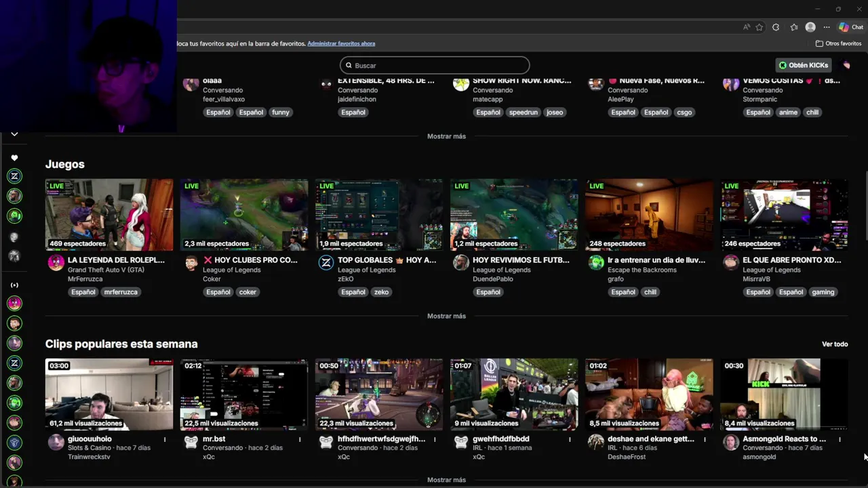The width and height of the screenshot is (868, 488).
Task: Expand the sidebar with the chevron arrow
Action: click(x=14, y=134)
